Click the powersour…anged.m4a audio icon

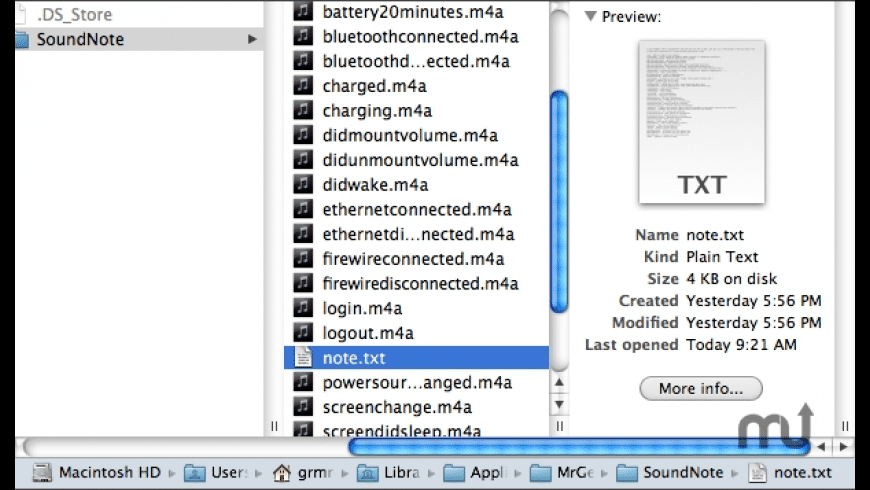(x=303, y=382)
